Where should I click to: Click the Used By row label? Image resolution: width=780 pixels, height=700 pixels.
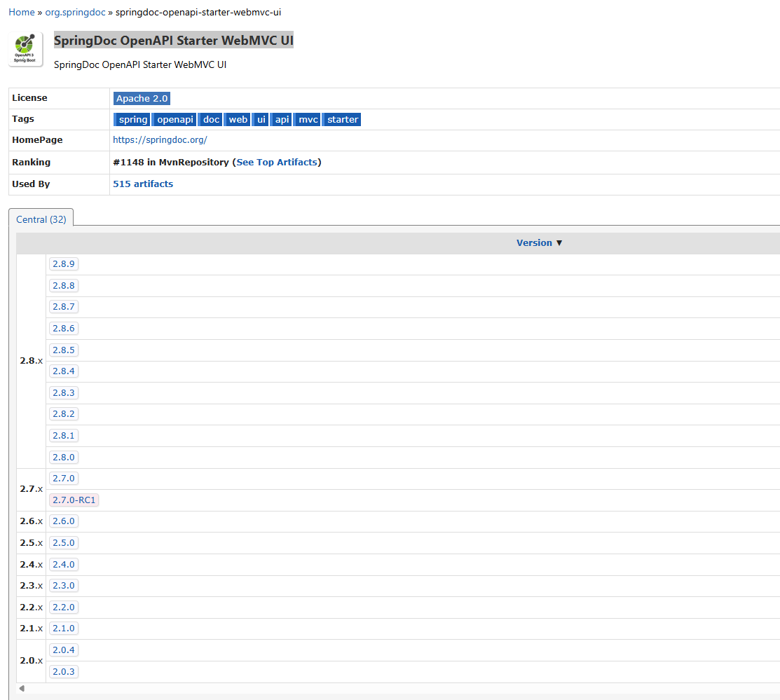coord(31,184)
